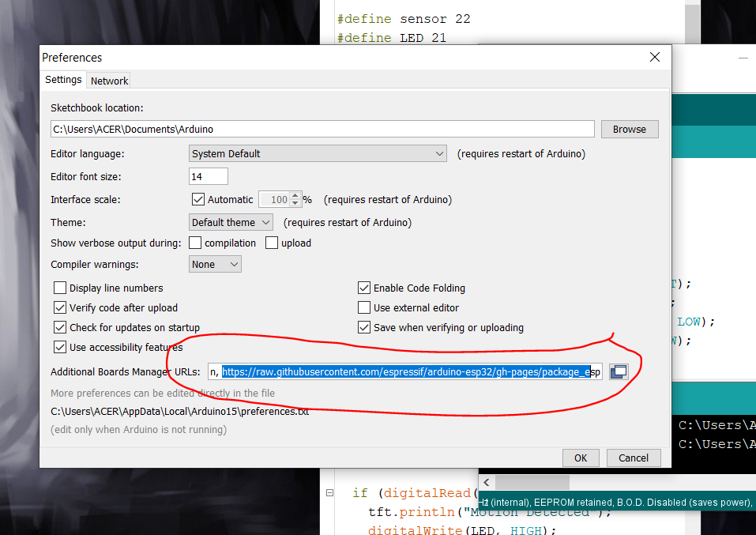The height and width of the screenshot is (535, 756).
Task: Click the '#define sensor 22' code line
Action: click(404, 19)
